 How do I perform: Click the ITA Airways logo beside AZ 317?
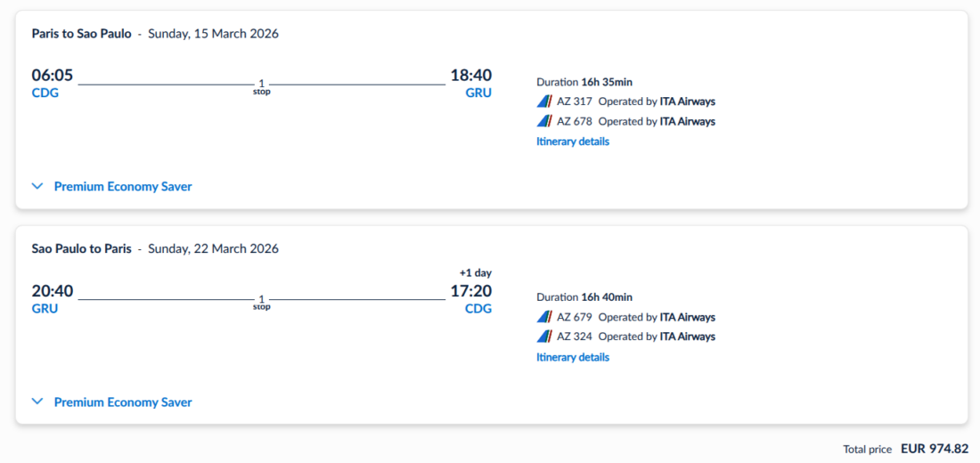click(x=544, y=102)
